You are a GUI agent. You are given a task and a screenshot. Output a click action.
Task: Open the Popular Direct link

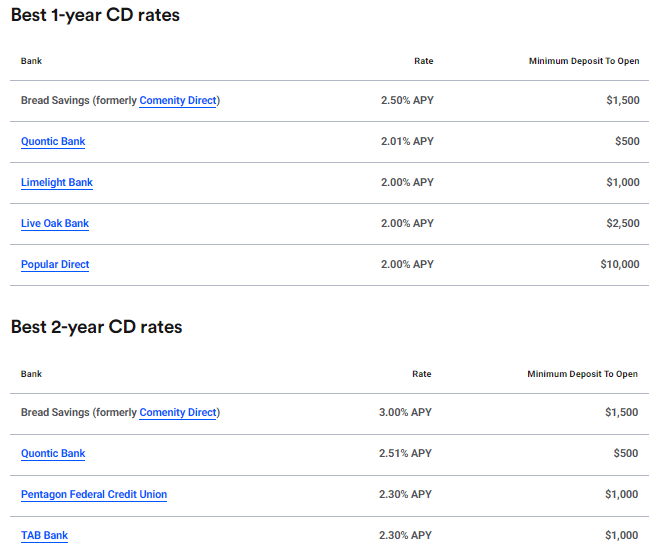click(x=55, y=265)
